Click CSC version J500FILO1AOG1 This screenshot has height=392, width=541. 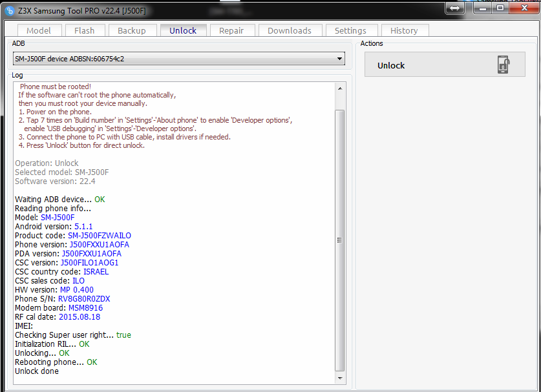click(x=89, y=263)
